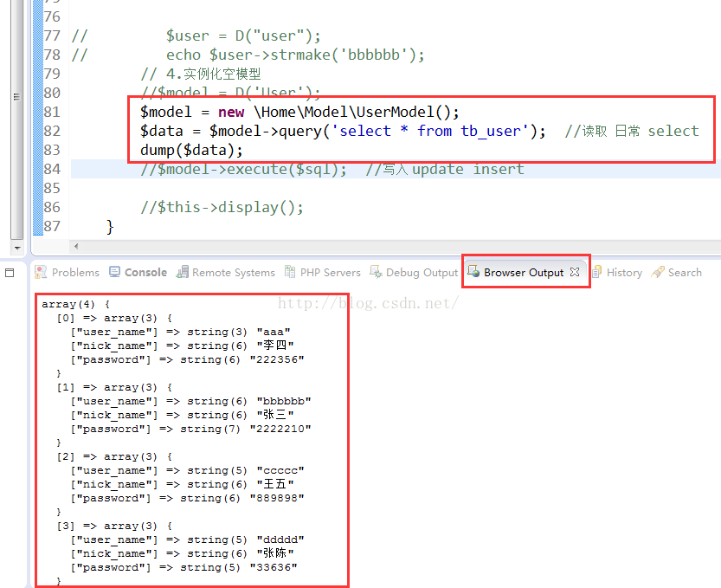Click the user_name value "bbbbbb" in output
721x588 pixels.
(x=284, y=401)
